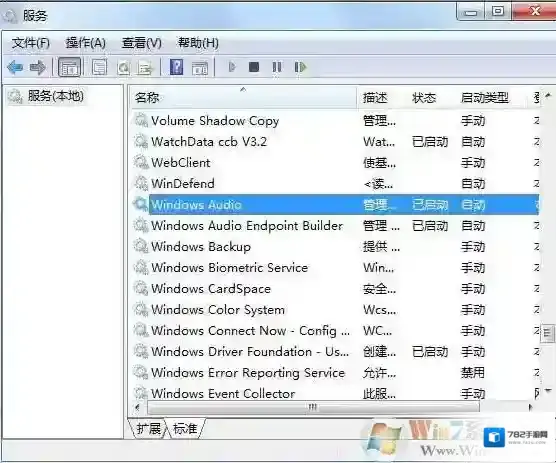Image resolution: width=556 pixels, height=463 pixels.
Task: Click gear icon beside WebClient
Action: pyautogui.click(x=141, y=162)
